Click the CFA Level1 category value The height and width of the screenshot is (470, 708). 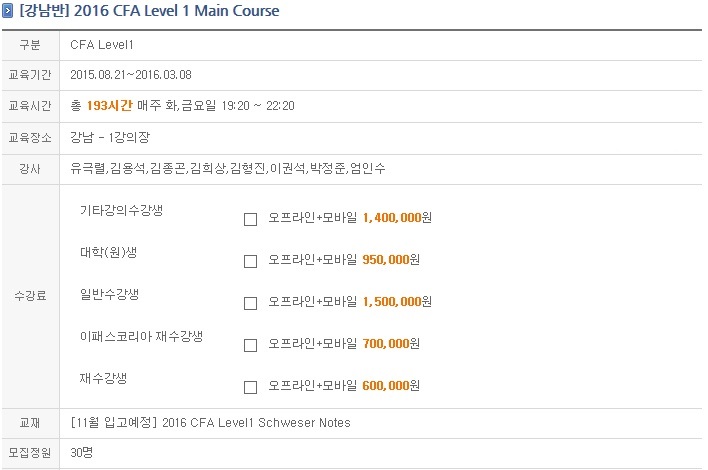(x=102, y=45)
